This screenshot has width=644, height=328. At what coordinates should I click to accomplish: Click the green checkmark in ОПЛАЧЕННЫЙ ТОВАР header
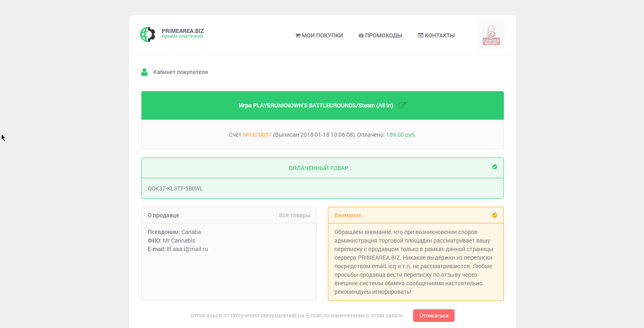(x=495, y=167)
